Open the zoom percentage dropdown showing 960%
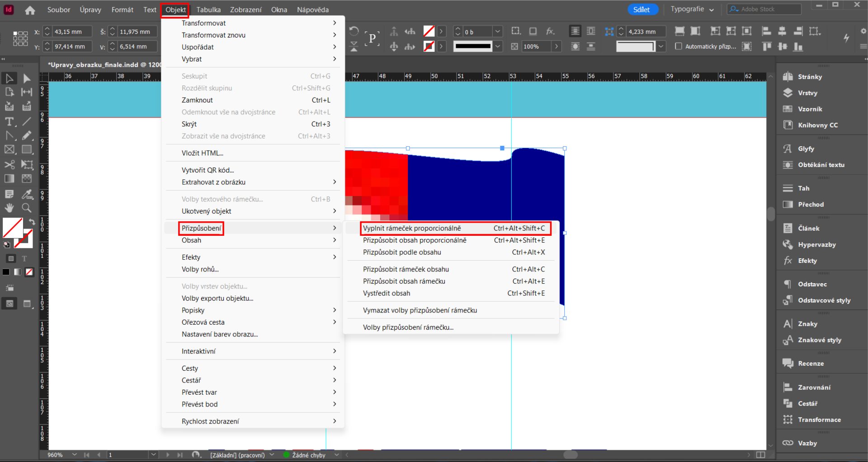The height and width of the screenshot is (462, 868). click(x=74, y=455)
